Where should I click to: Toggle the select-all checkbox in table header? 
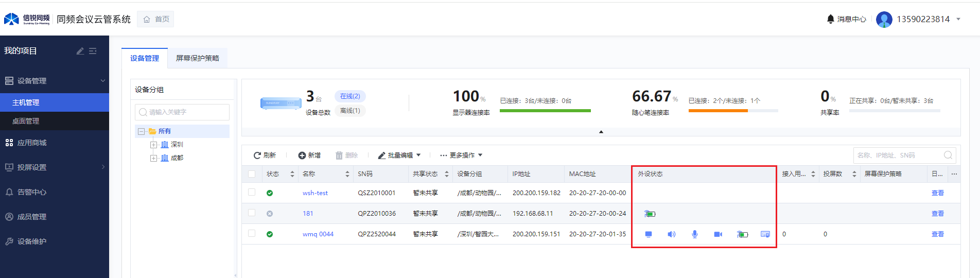pyautogui.click(x=252, y=174)
